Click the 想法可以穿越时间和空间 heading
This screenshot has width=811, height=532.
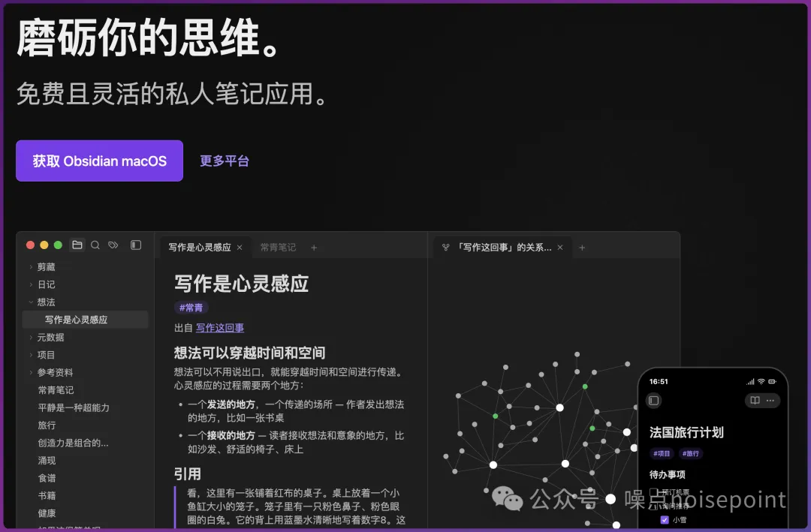pos(250,353)
